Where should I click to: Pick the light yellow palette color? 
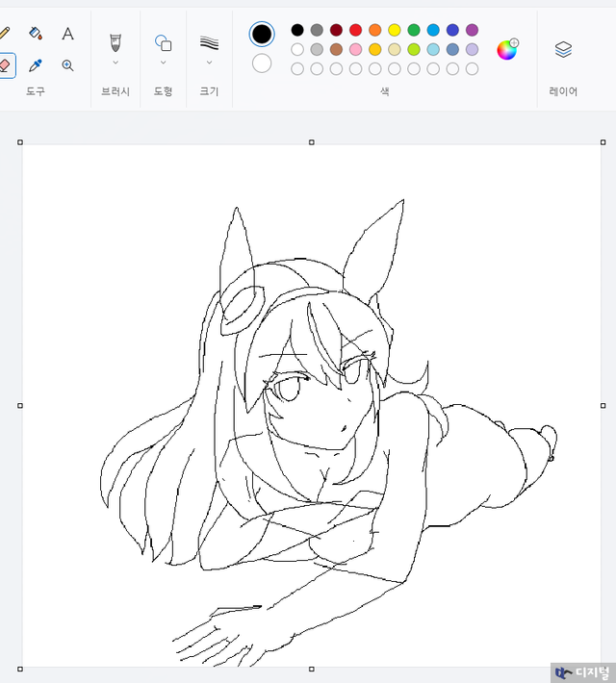(395, 49)
